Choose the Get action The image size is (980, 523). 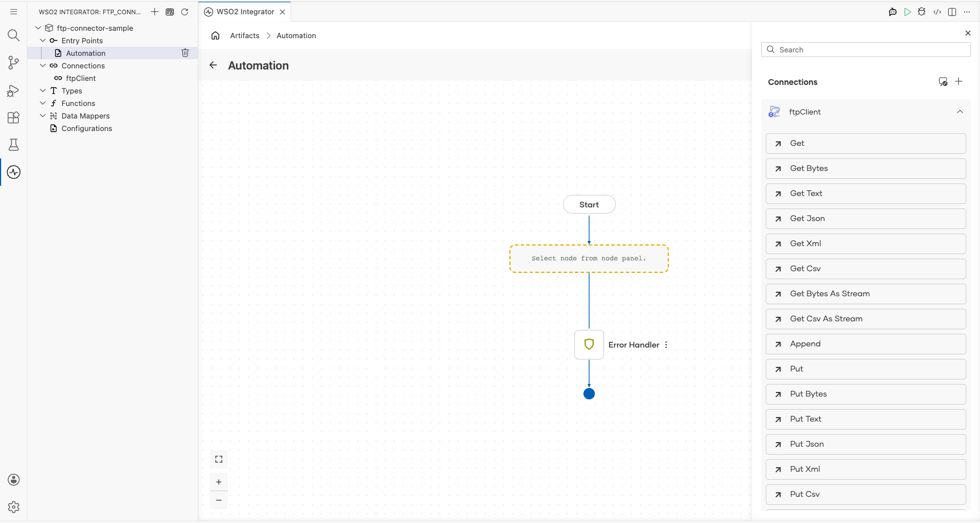(x=866, y=144)
